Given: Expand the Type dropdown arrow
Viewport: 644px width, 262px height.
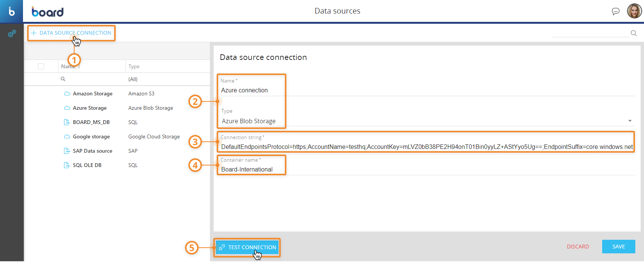Looking at the screenshot, I should pyautogui.click(x=630, y=121).
